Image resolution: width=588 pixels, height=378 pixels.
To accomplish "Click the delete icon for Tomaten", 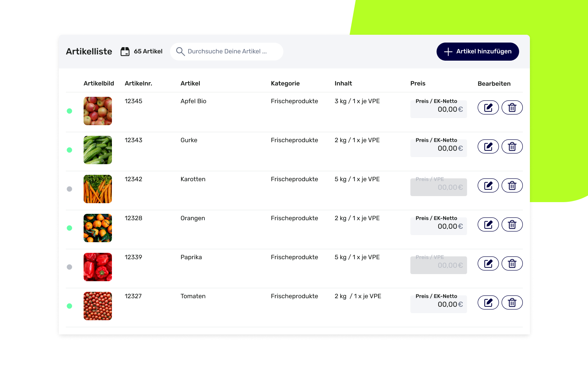I will click(512, 302).
